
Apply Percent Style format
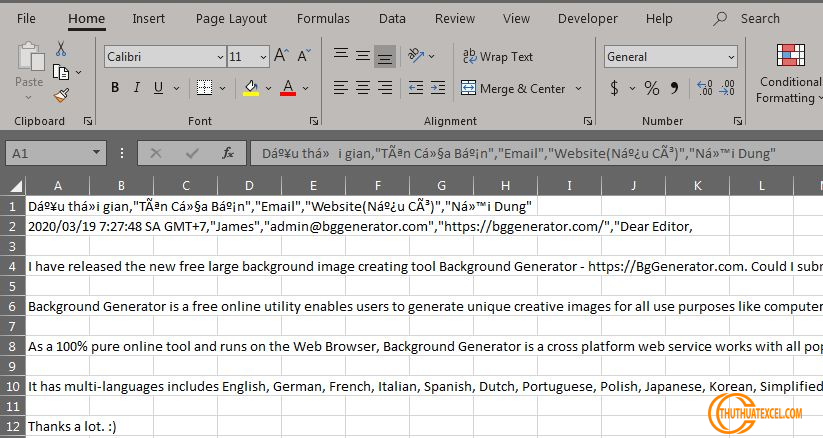(651, 88)
